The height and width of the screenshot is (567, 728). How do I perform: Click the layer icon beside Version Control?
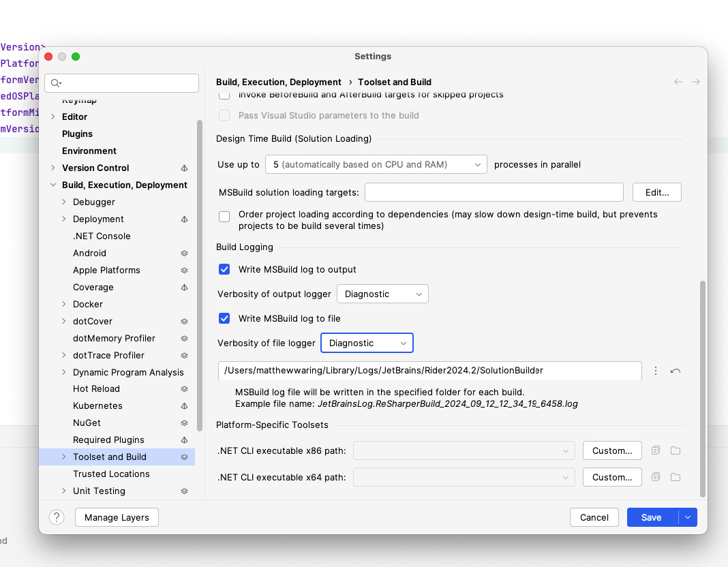[x=184, y=168]
